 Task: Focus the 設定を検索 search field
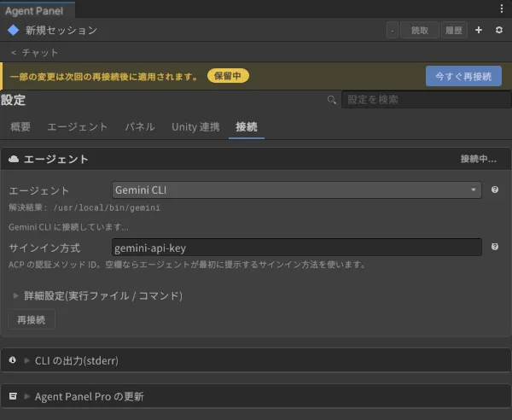pos(426,100)
